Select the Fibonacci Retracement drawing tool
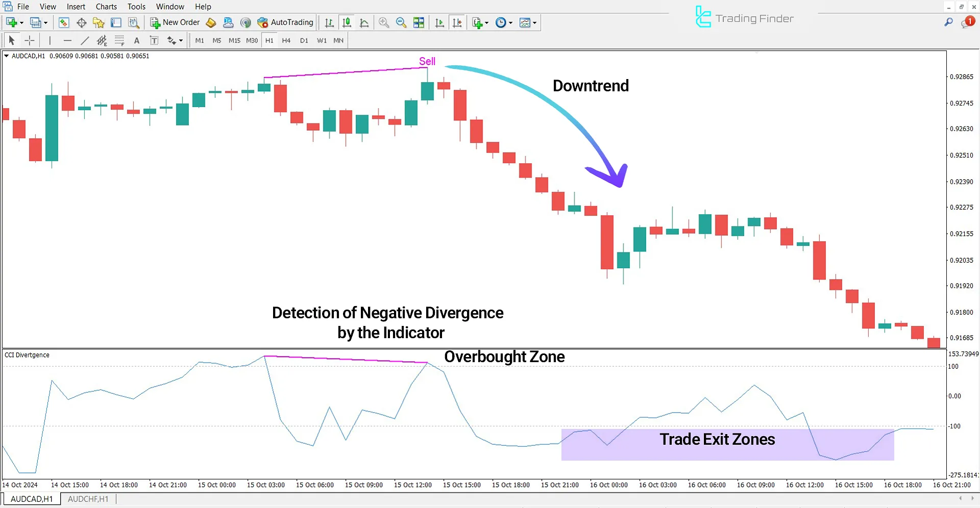This screenshot has width=980, height=508. pyautogui.click(x=119, y=40)
